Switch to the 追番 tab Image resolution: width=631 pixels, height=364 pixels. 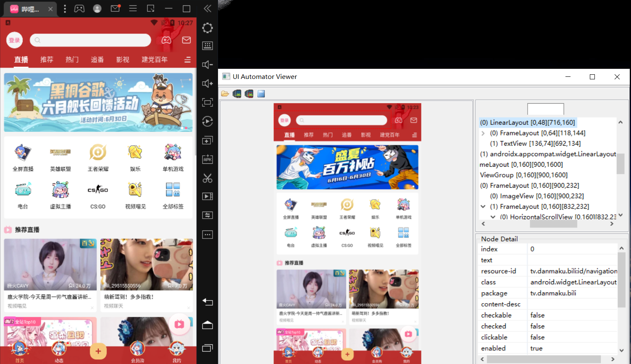(97, 59)
